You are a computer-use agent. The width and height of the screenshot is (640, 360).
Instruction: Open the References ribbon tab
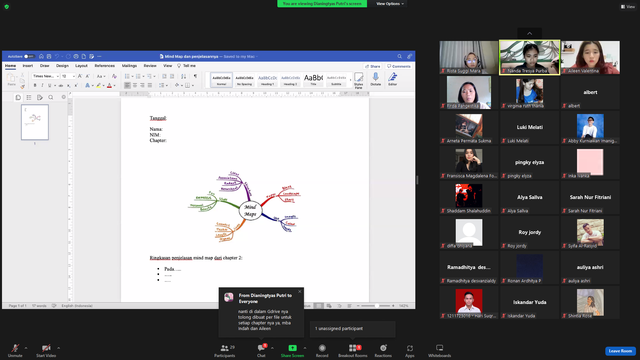[104, 66]
